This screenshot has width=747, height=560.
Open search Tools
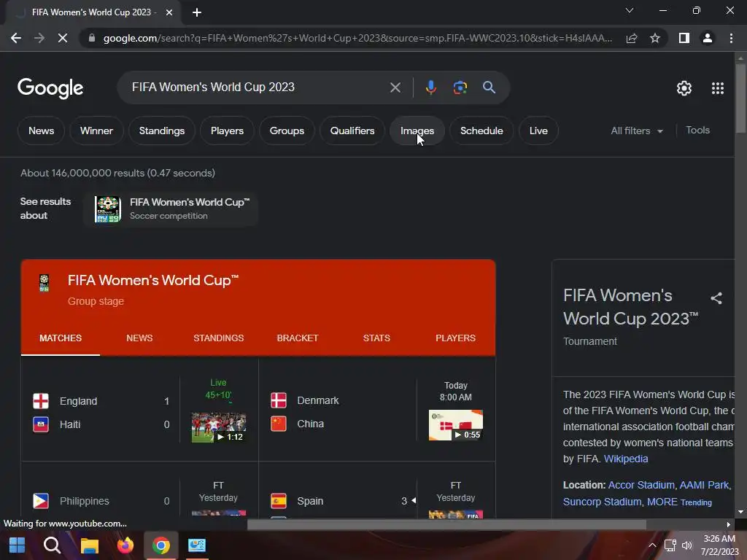click(697, 130)
